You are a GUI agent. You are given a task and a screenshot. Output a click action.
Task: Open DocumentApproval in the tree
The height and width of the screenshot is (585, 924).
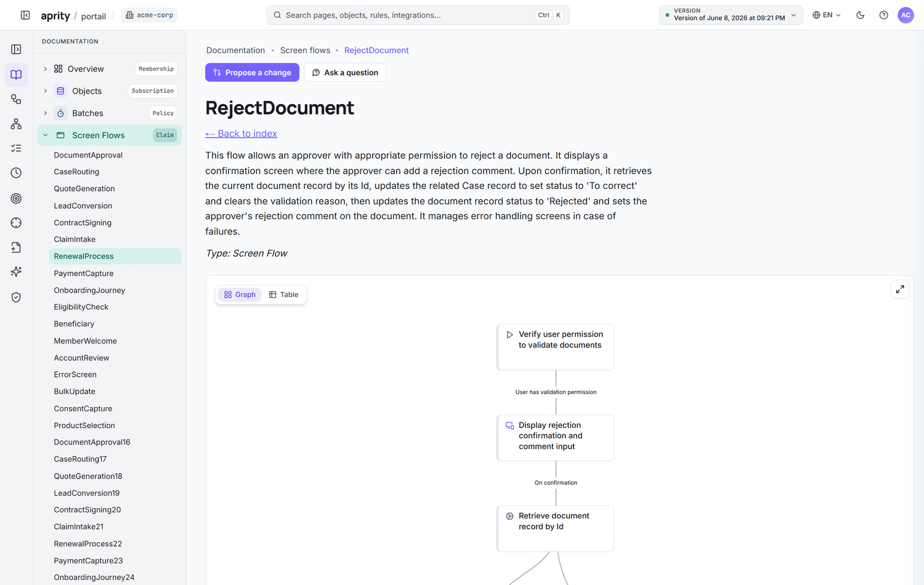(x=88, y=155)
